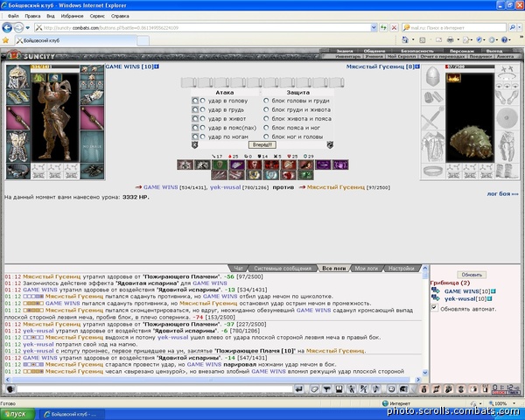This screenshot has height=420, width=525.
Task: Select defense option блок живота и пояса
Action: tap(266, 119)
